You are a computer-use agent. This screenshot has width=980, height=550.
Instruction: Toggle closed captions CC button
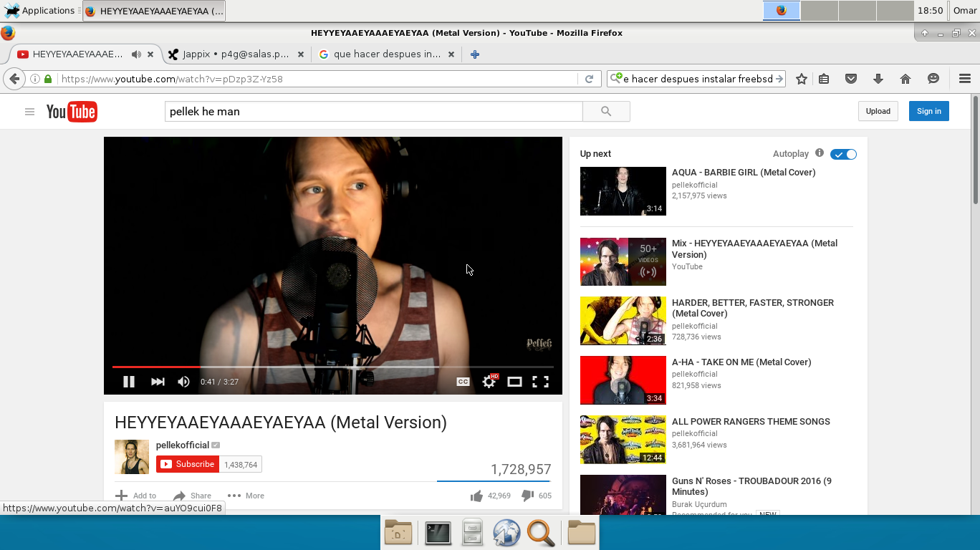(x=463, y=382)
